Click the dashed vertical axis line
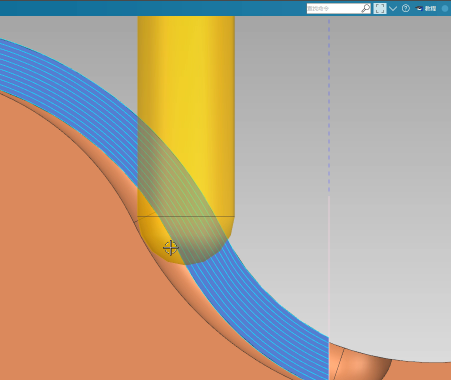This screenshot has height=380, width=451. 329,105
